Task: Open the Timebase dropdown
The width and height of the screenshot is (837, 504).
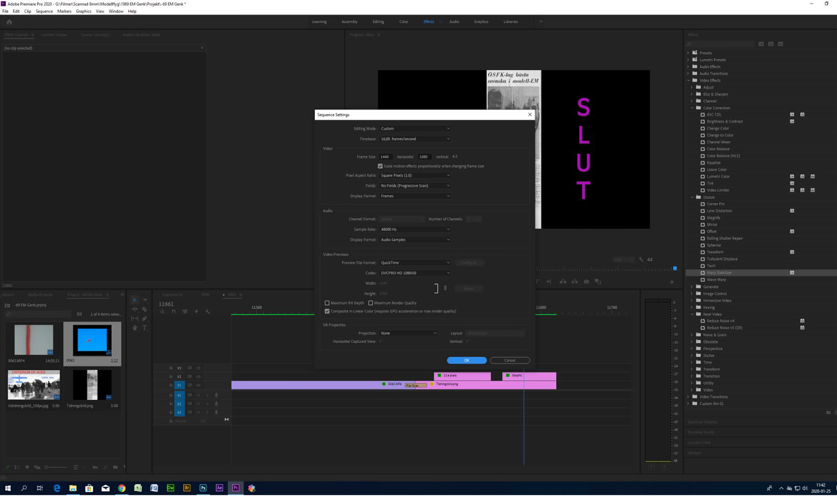Action: click(x=415, y=139)
